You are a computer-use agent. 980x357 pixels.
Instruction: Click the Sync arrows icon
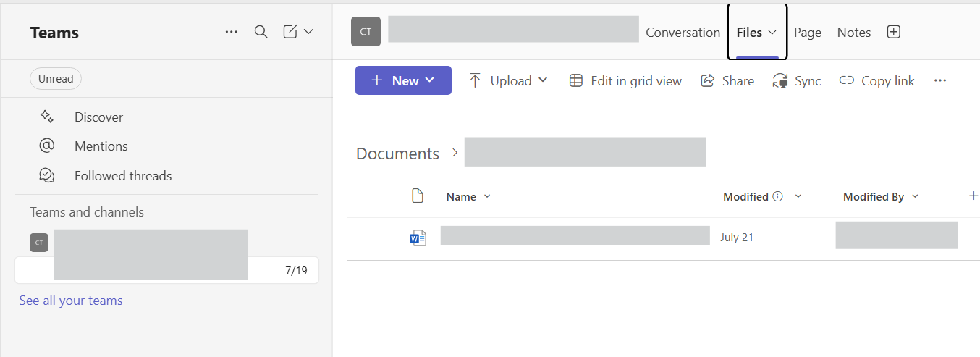(x=780, y=80)
